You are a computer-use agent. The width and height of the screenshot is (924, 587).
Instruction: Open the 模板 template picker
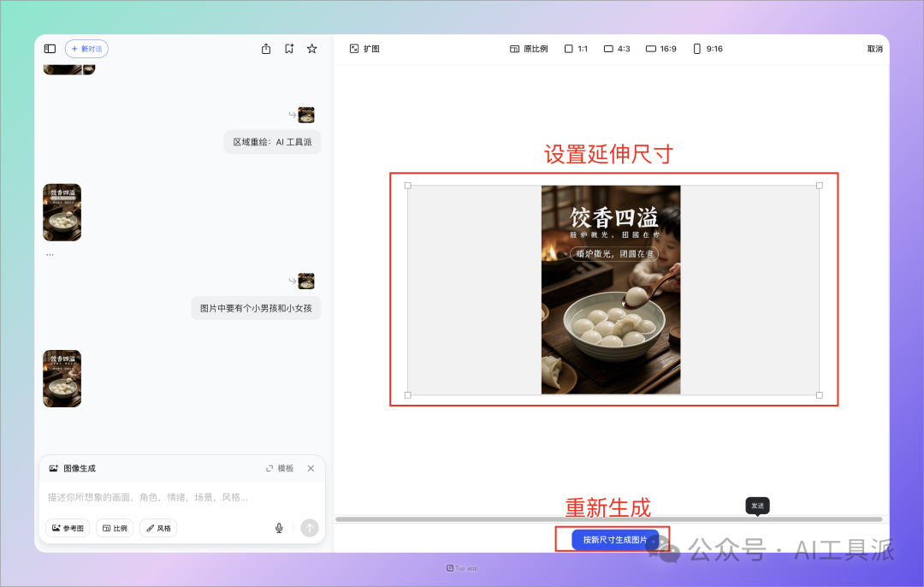tap(281, 468)
